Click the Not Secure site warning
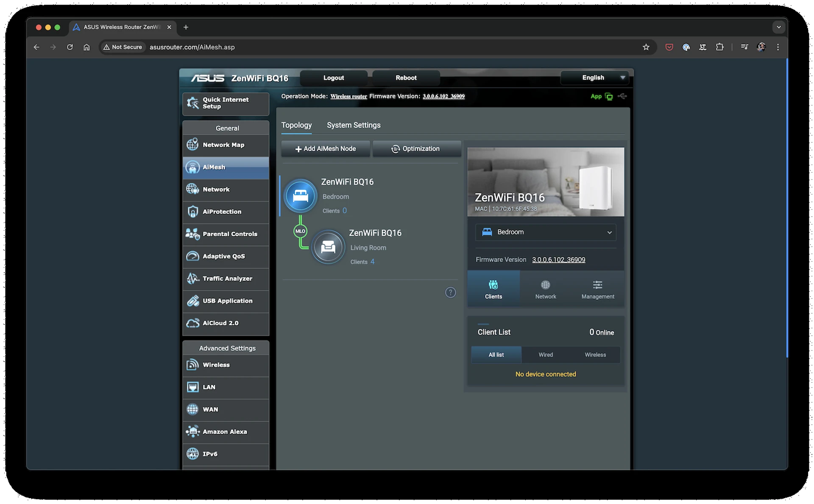The image size is (814, 504). (x=123, y=47)
